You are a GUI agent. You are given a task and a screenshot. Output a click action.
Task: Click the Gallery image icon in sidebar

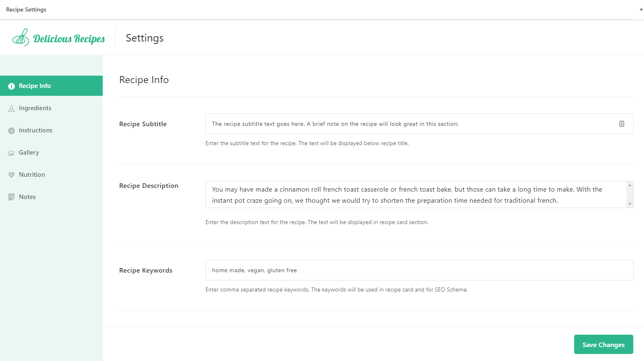coord(12,153)
